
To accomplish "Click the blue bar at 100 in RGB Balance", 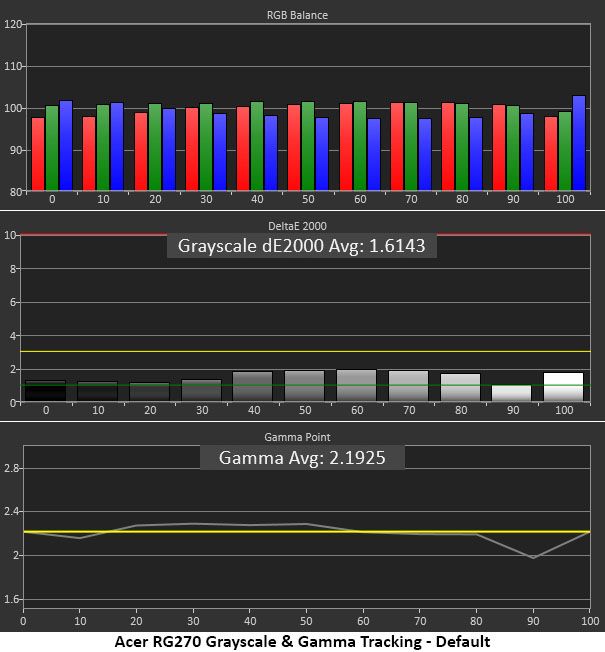I will (x=579, y=143).
